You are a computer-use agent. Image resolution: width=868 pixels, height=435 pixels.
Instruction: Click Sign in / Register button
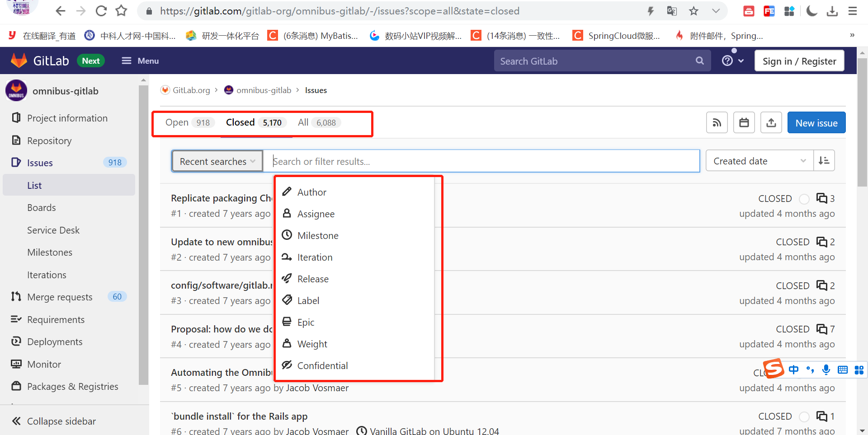[799, 61]
